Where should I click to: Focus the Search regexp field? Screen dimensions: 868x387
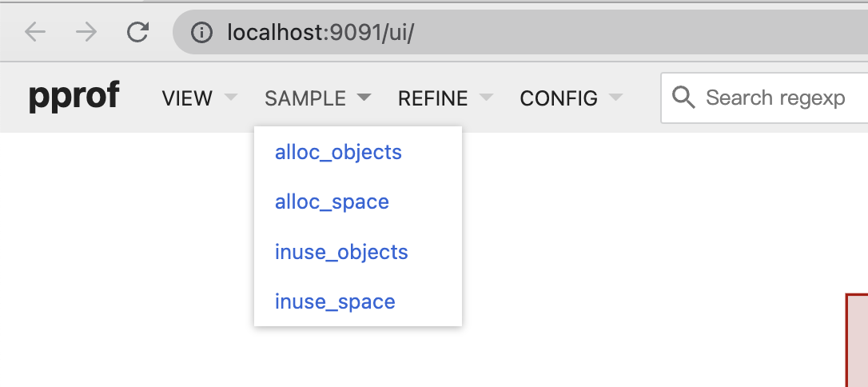tap(775, 98)
